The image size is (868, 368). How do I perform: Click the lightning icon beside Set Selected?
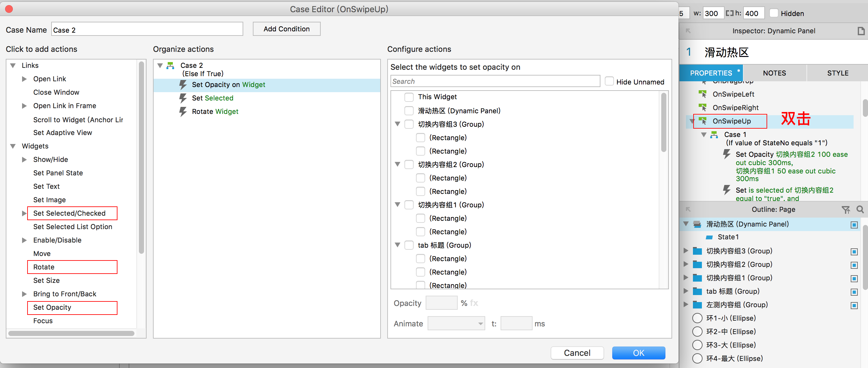[x=183, y=98]
